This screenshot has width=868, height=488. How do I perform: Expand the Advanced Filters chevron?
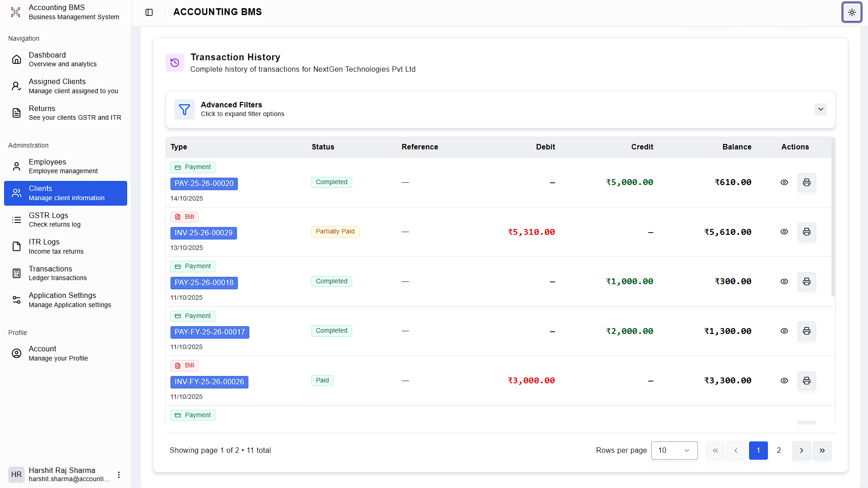pyautogui.click(x=820, y=109)
